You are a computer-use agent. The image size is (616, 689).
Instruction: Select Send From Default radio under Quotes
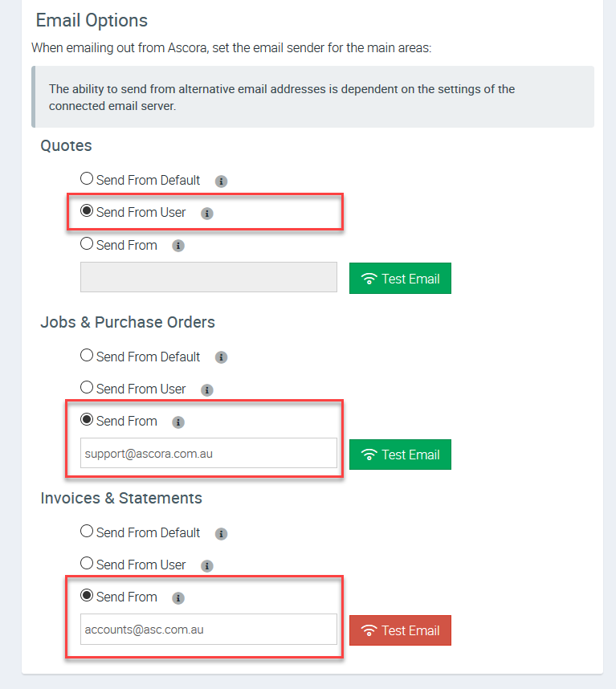(x=87, y=178)
